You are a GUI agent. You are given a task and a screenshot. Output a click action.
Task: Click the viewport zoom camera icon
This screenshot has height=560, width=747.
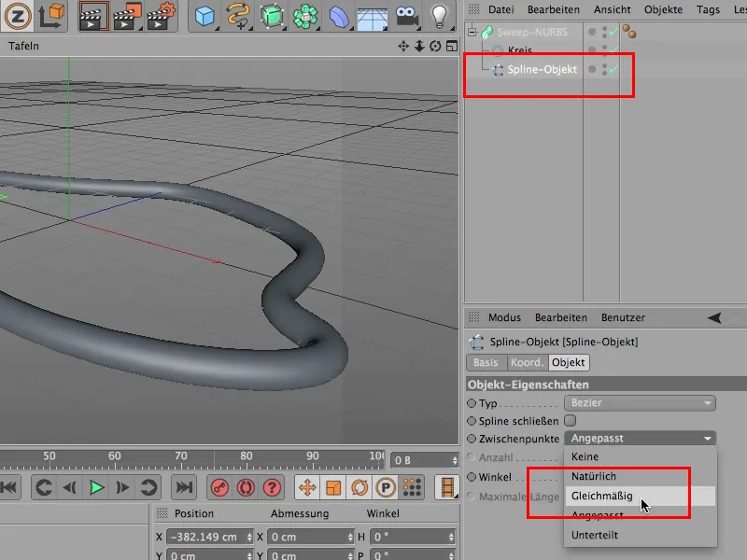tap(419, 46)
